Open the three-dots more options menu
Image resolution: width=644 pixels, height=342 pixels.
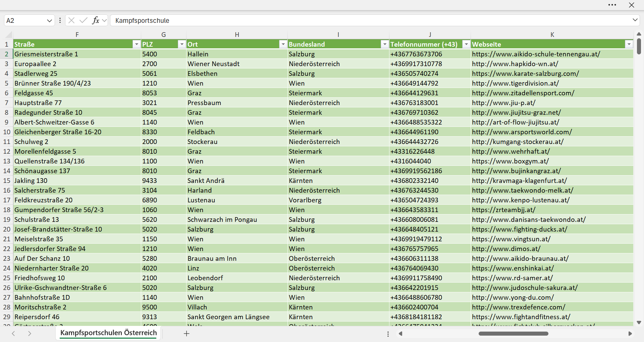612,5
